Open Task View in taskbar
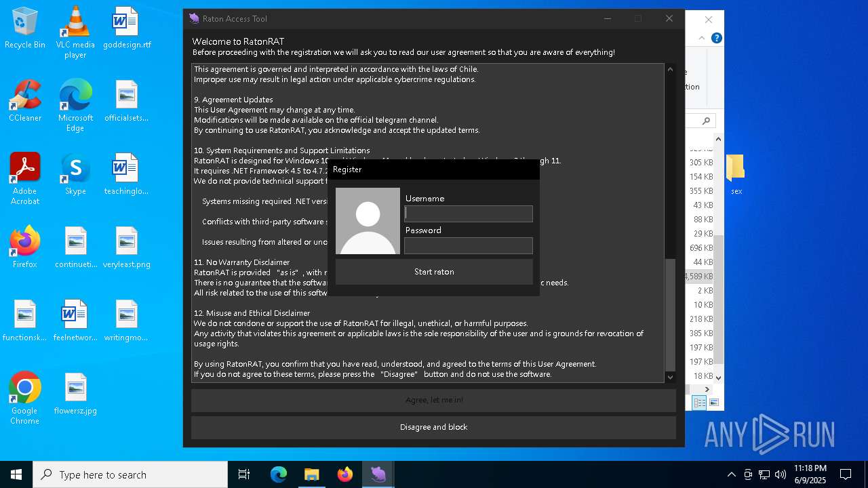Viewport: 868px width, 488px height. click(x=244, y=474)
